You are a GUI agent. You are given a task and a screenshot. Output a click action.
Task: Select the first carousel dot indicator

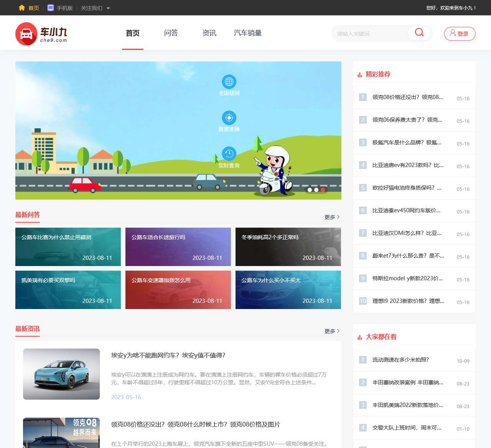(x=310, y=190)
